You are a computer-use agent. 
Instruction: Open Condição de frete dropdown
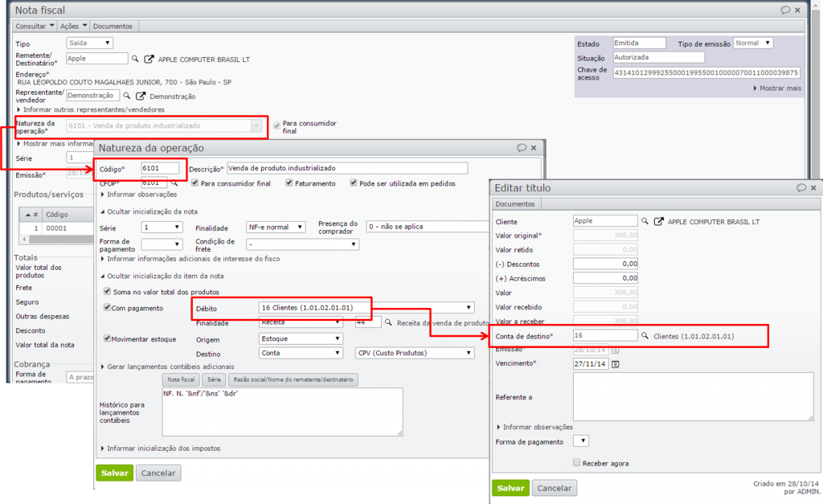point(303,244)
